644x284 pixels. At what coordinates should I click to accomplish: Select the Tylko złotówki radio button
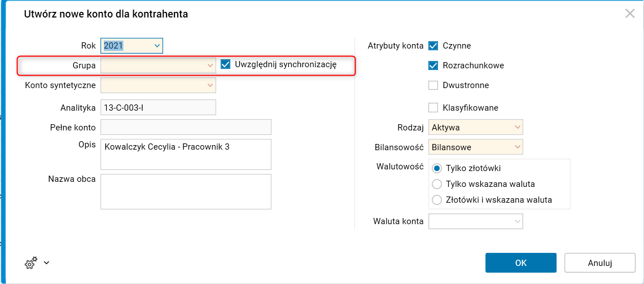coord(436,168)
